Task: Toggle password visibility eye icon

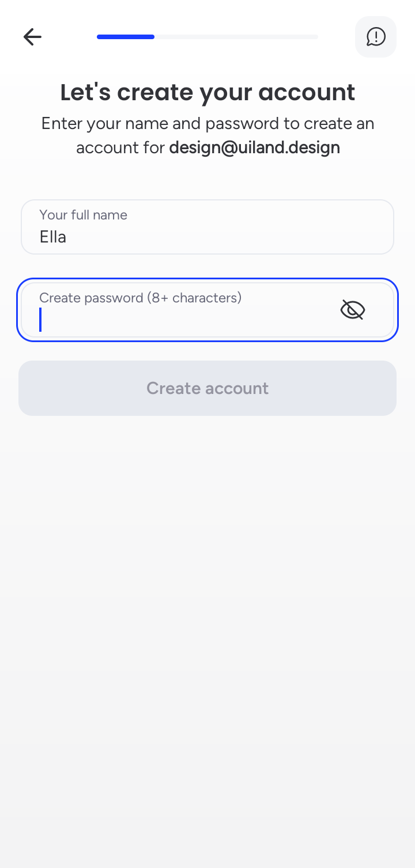Action: pos(353,310)
